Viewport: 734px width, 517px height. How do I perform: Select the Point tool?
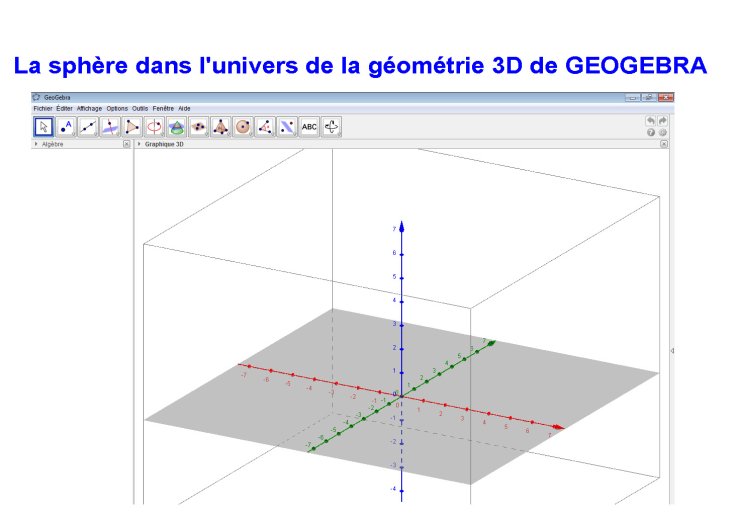click(x=66, y=127)
